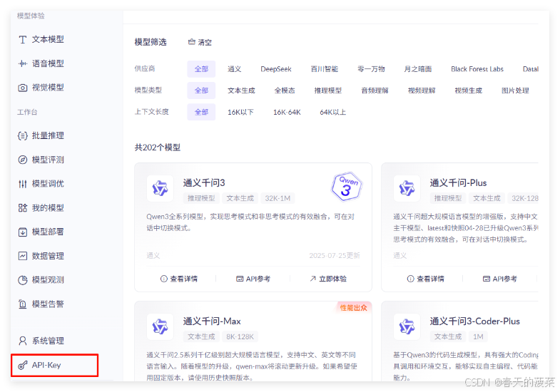Viewport: 560px width, 392px height.
Task: Click the 性能出众 badge on 通义千问-Max
Action: click(x=353, y=307)
